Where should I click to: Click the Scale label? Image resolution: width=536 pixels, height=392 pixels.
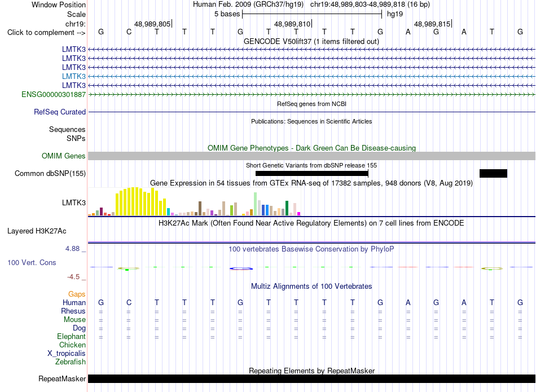[77, 14]
